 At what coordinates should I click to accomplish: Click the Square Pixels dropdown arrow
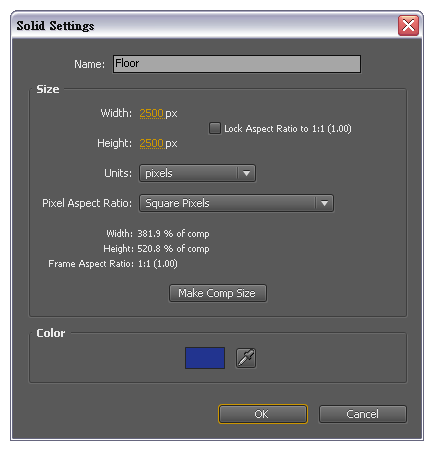(x=324, y=203)
